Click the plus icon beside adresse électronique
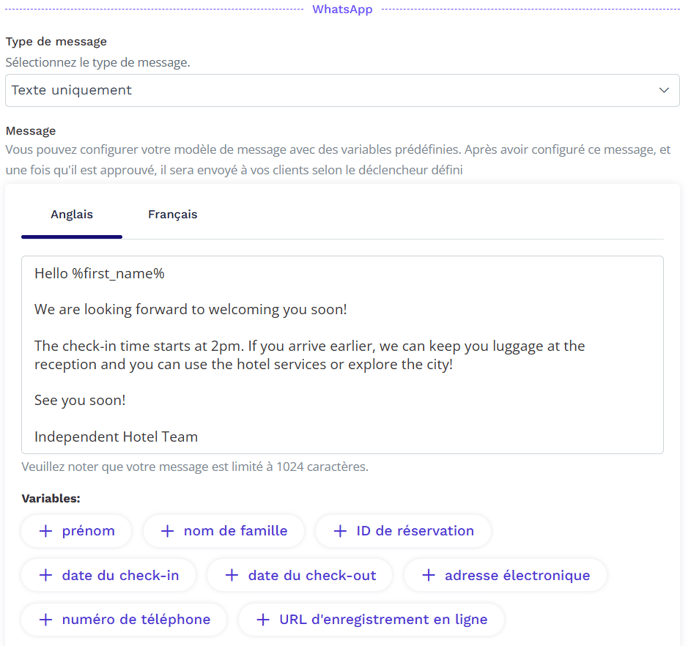Image resolution: width=688 pixels, height=646 pixels. [x=429, y=575]
